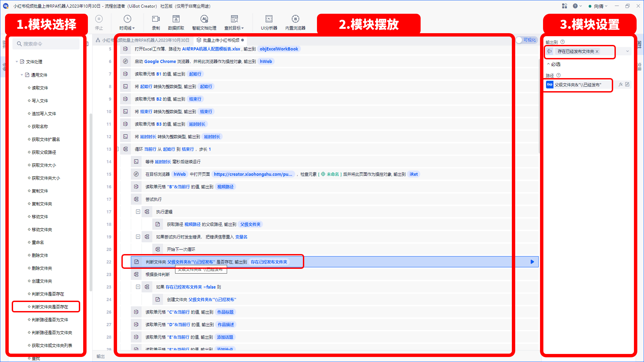Toggle the 可视化 view switch
644x362 pixels.
coord(526,40)
